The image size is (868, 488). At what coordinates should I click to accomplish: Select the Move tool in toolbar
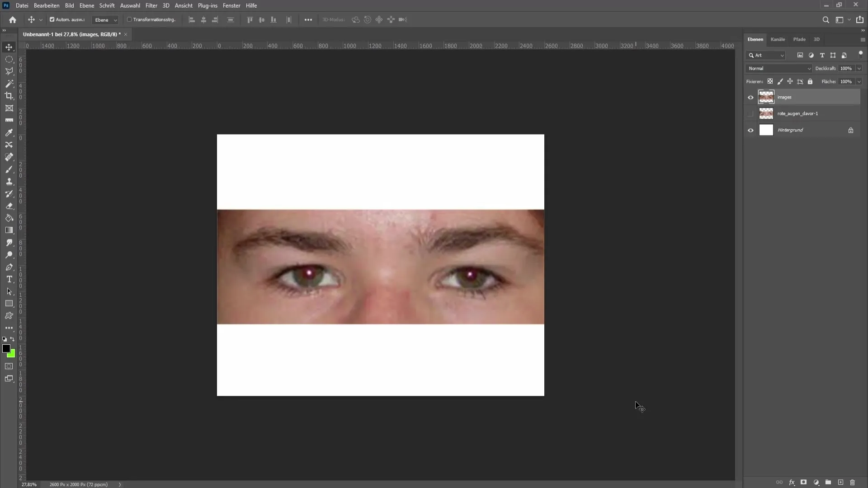(x=9, y=47)
